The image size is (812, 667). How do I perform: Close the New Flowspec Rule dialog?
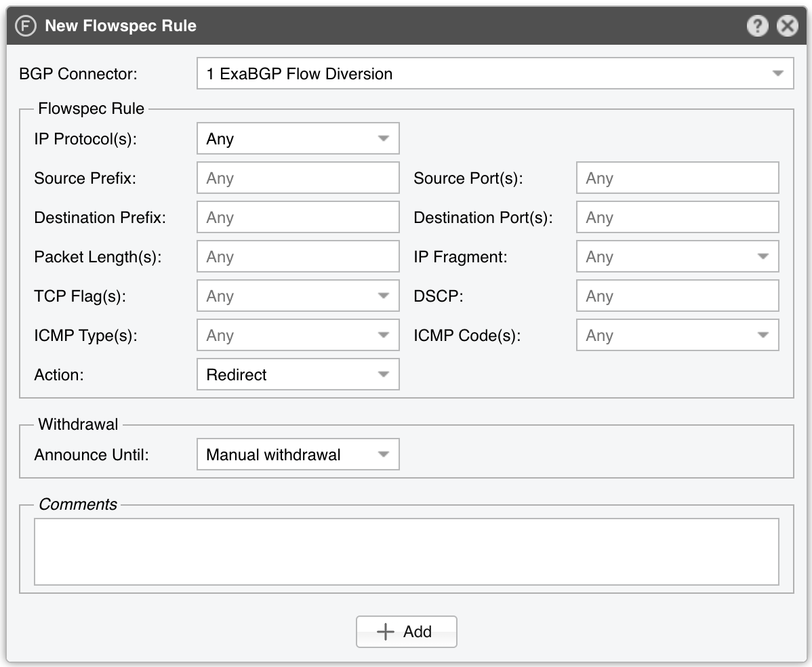click(x=787, y=26)
